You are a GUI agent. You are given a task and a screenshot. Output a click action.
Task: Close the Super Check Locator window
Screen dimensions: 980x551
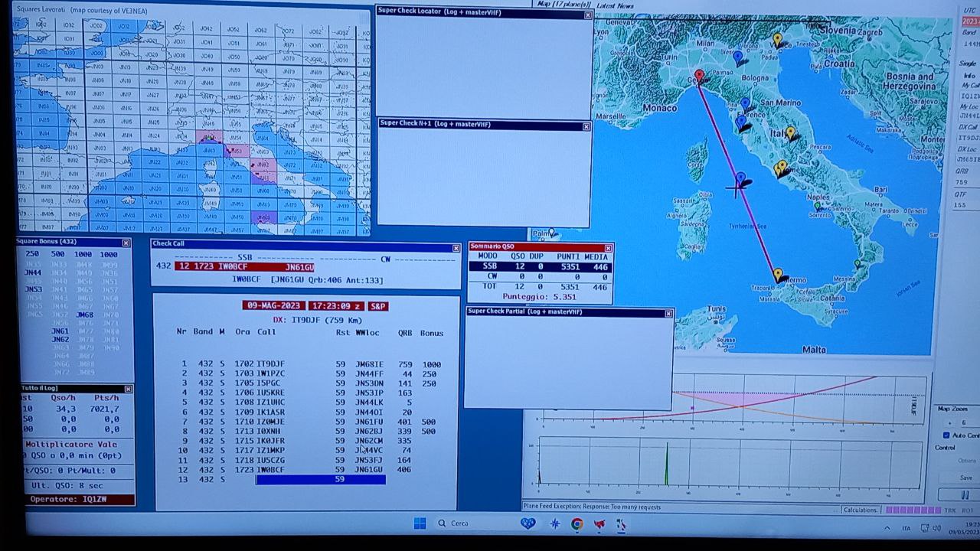pyautogui.click(x=588, y=15)
